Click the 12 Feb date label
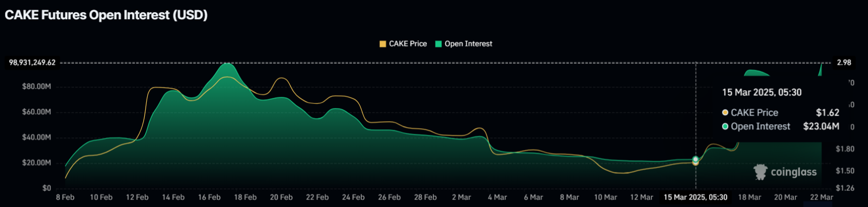Viewport: 868px width, 207px height. [x=137, y=197]
